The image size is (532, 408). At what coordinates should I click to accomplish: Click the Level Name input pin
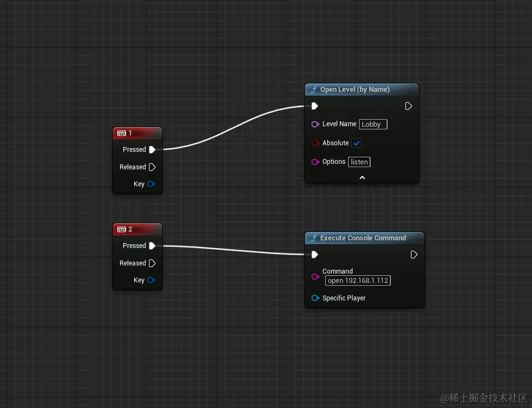coord(315,124)
